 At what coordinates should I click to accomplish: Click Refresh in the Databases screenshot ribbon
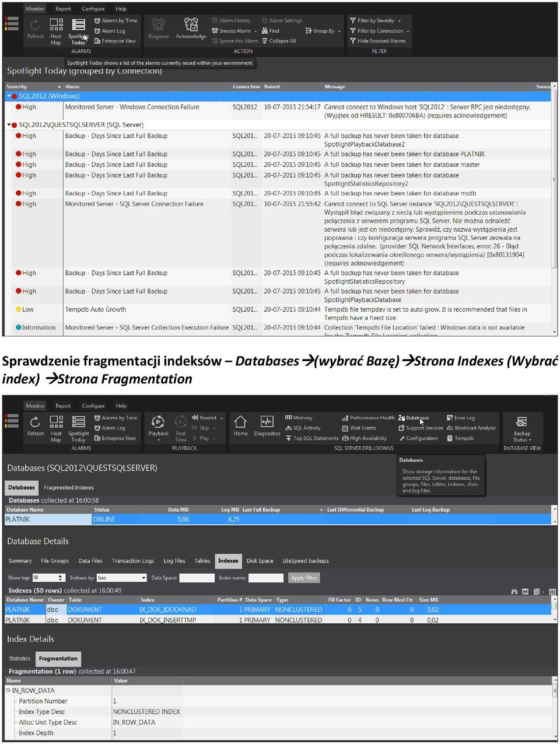tap(36, 426)
